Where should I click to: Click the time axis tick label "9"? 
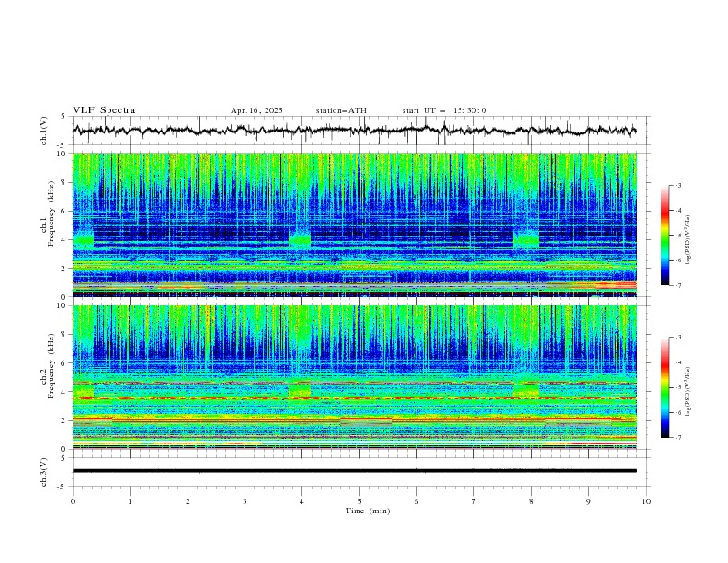click(588, 501)
